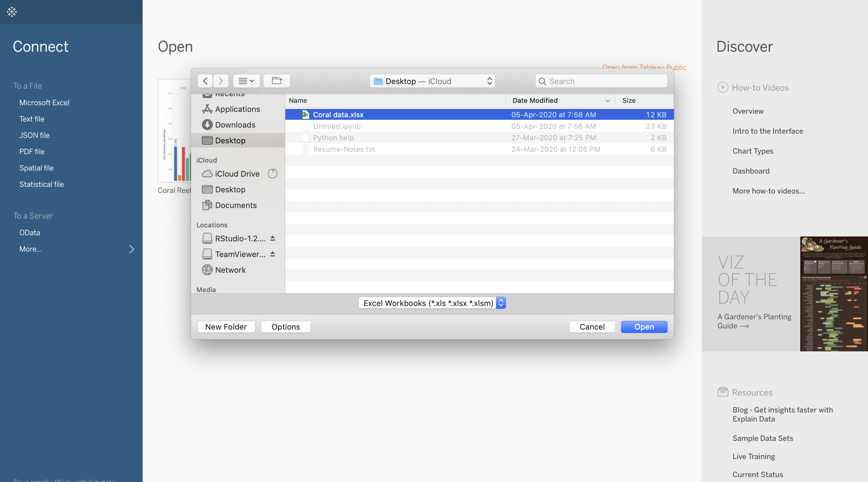868x482 pixels.
Task: Open the Chart Types video
Action: [753, 151]
